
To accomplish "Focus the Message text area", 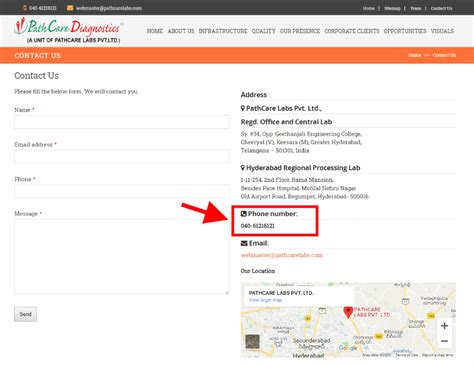I will (122, 257).
